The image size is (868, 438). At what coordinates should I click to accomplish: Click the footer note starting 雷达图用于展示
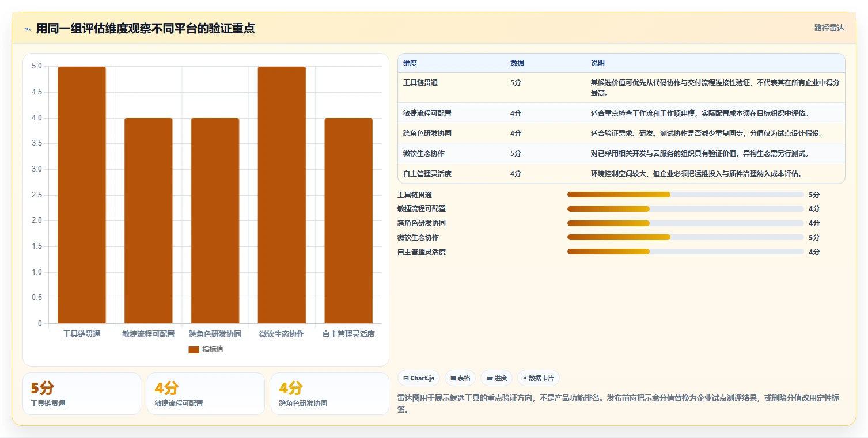(618, 403)
